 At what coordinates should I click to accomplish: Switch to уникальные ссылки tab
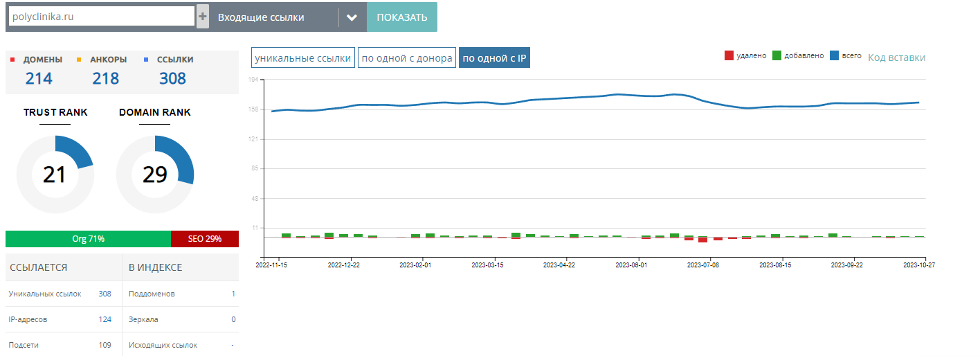click(x=303, y=58)
